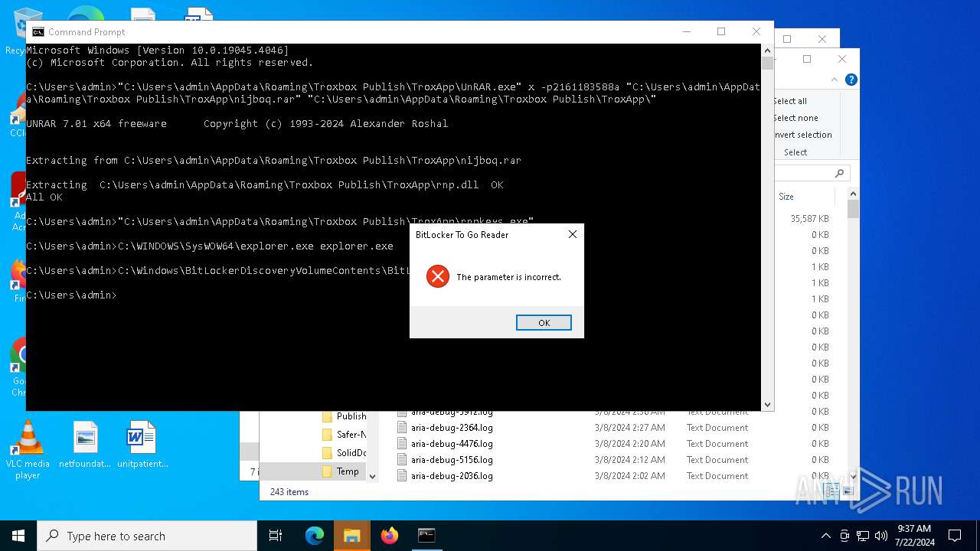Select aria-debug-5156.log file

coord(452,460)
